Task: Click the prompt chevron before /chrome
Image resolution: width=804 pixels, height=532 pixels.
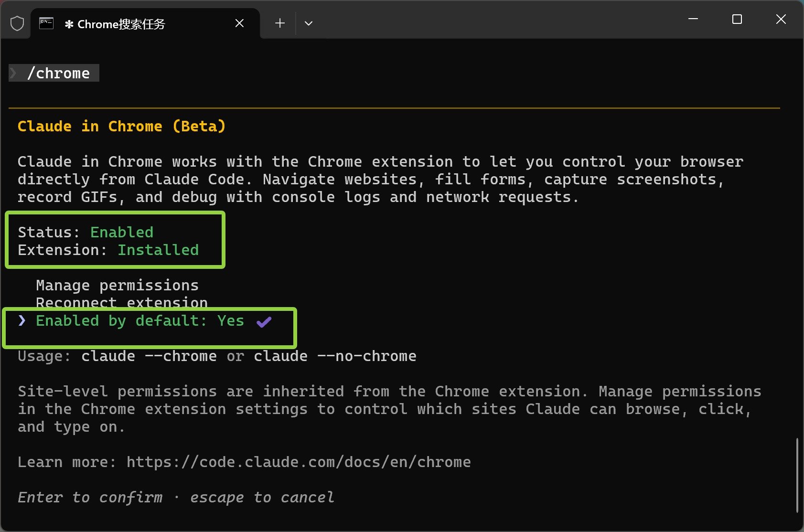Action: pyautogui.click(x=13, y=74)
